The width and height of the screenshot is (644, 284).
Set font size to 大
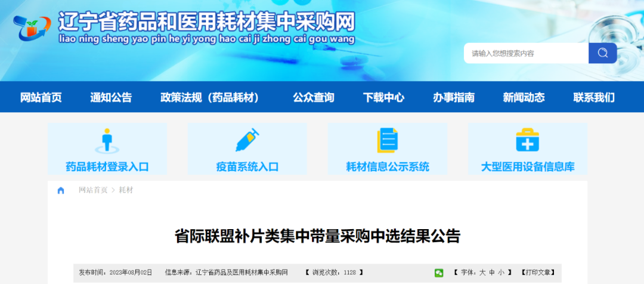482,273
